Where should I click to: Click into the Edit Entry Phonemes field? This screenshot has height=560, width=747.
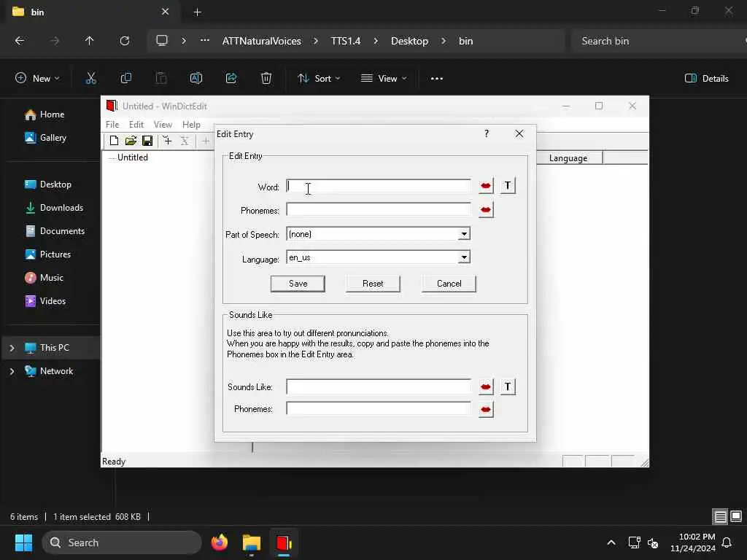coord(379,209)
